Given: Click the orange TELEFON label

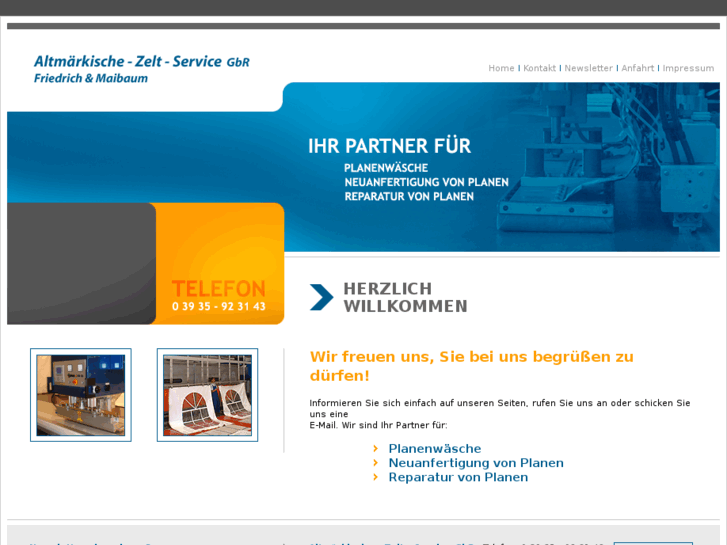Looking at the screenshot, I should pyautogui.click(x=219, y=289).
